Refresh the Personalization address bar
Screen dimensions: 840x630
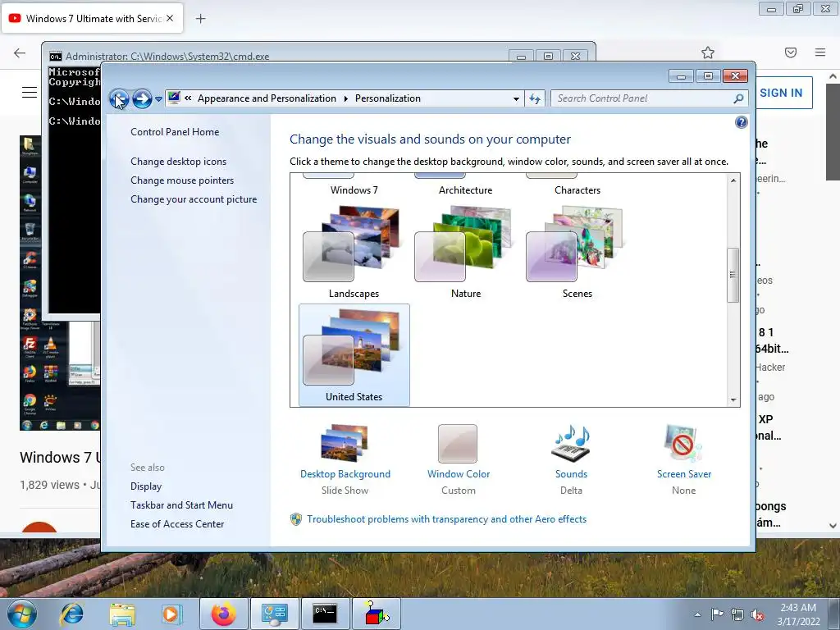point(535,98)
